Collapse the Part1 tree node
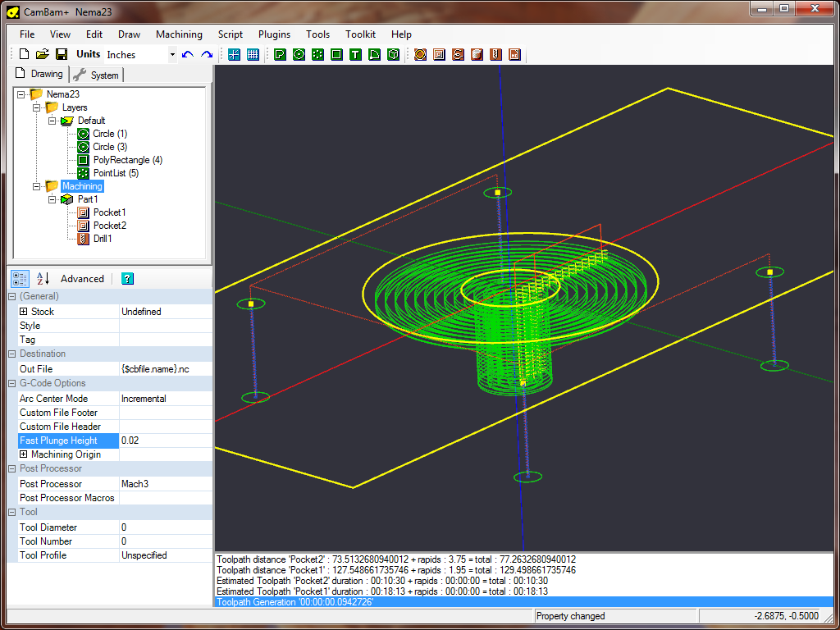 coord(52,199)
